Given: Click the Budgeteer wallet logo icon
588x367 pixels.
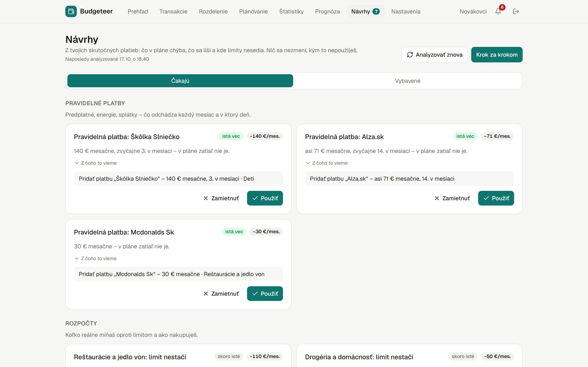Looking at the screenshot, I should pos(71,11).
